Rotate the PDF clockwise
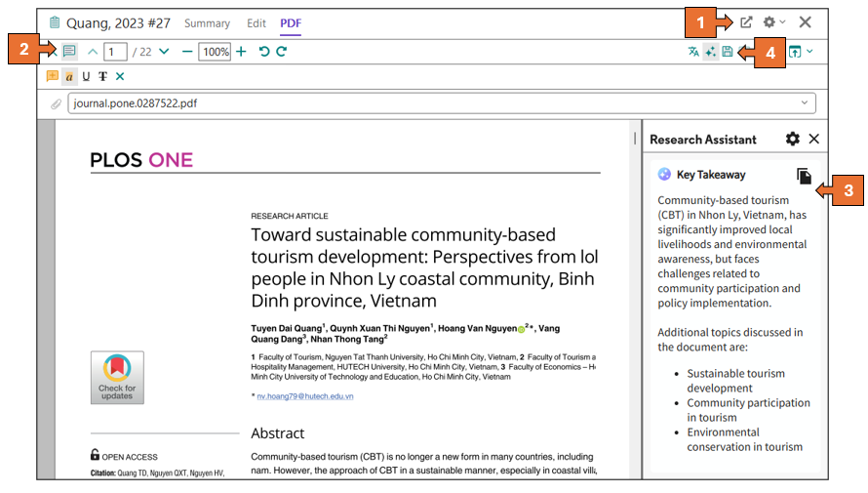The width and height of the screenshot is (868, 493). click(281, 52)
